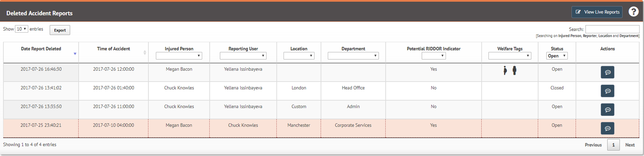This screenshot has height=156, width=644.
Task: Open the Department filter dropdown
Action: (x=353, y=56)
